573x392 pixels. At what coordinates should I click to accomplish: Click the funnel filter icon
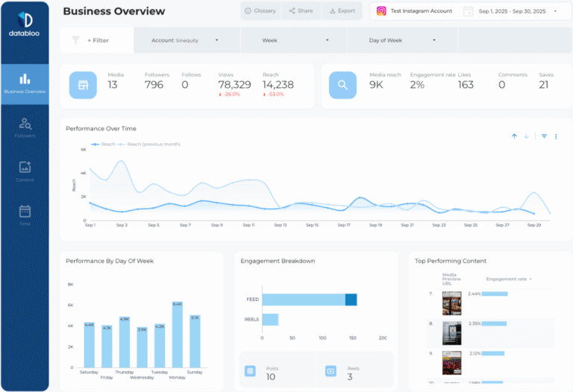point(75,40)
